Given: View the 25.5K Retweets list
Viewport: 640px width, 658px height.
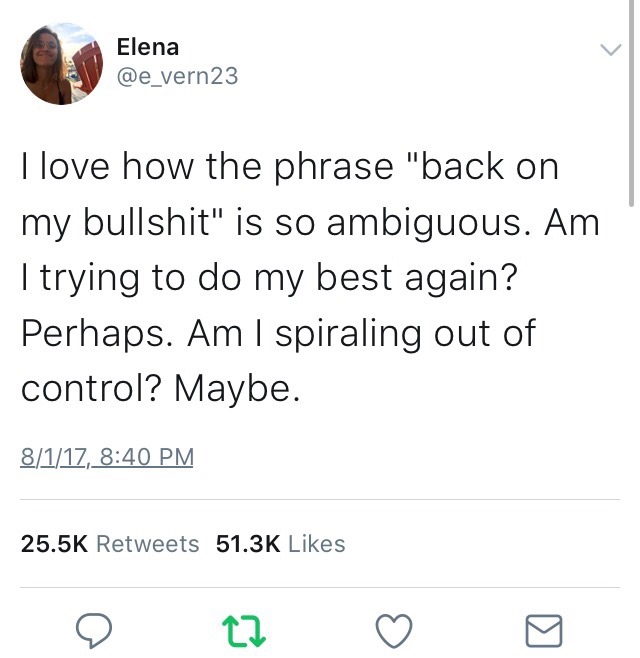Looking at the screenshot, I should (110, 544).
